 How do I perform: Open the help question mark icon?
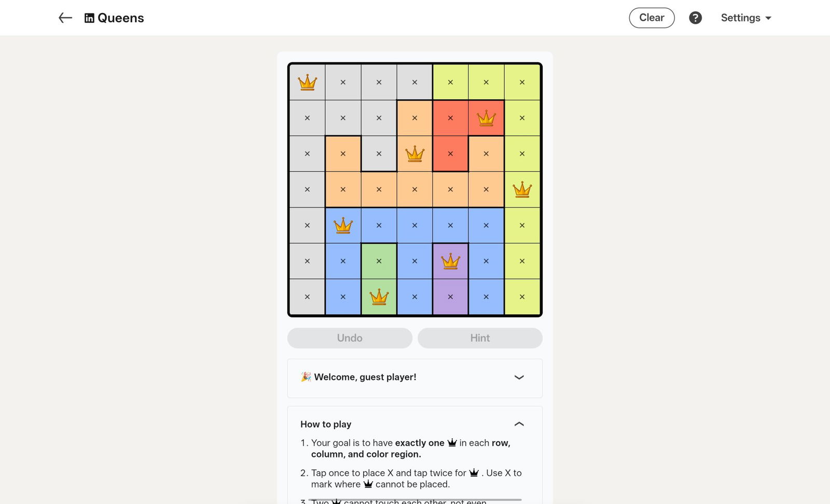pos(695,17)
